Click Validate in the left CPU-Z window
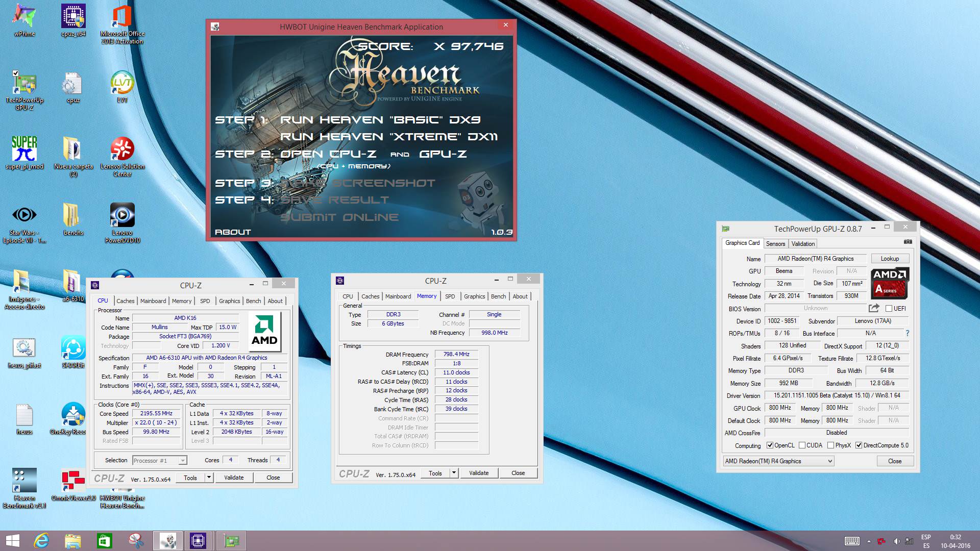Viewport: 980px width, 551px height. coord(234,478)
